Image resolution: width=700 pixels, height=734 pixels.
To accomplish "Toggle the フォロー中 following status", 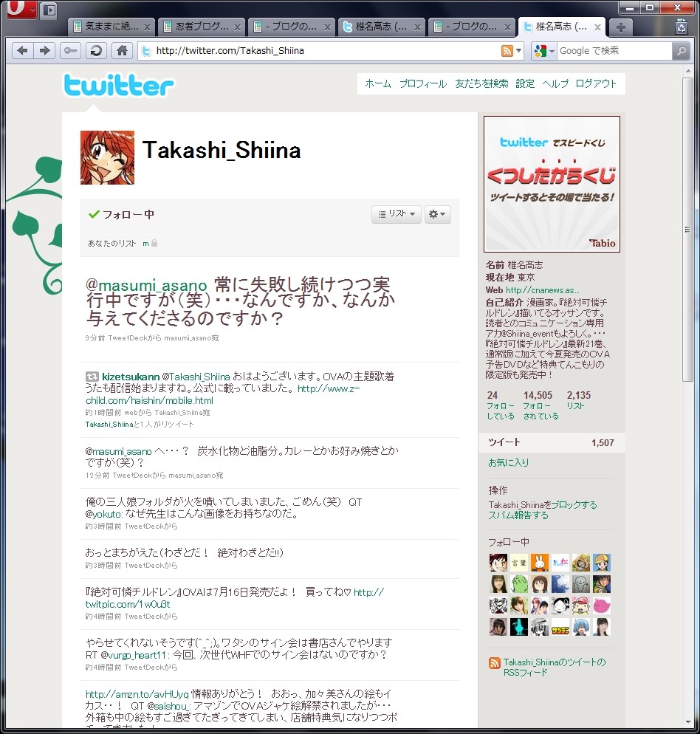I will (121, 214).
